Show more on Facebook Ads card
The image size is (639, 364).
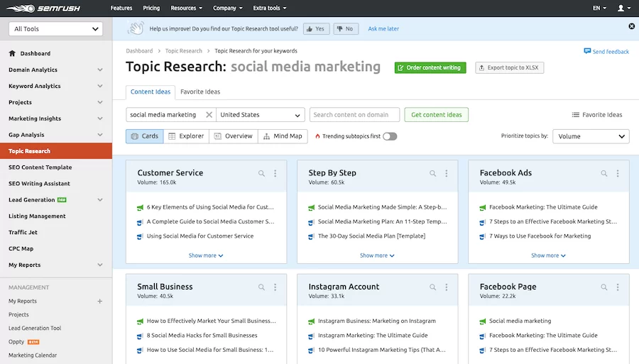[x=548, y=255]
